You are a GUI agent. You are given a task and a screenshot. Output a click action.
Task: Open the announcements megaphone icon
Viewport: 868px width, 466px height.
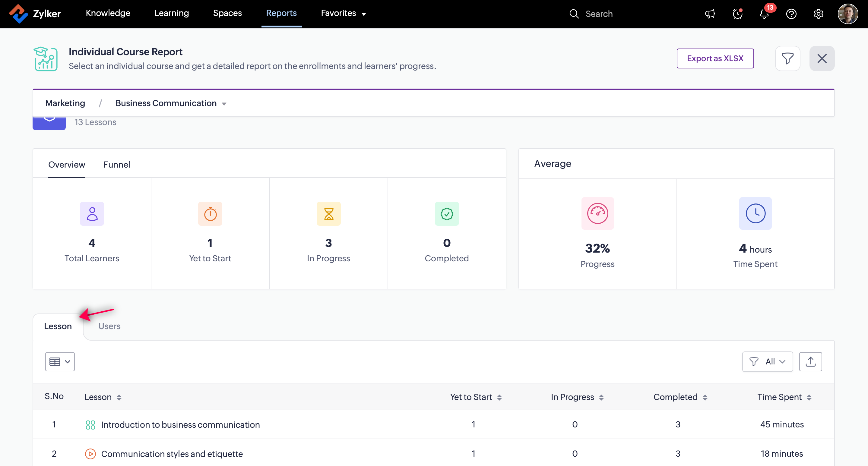point(710,14)
